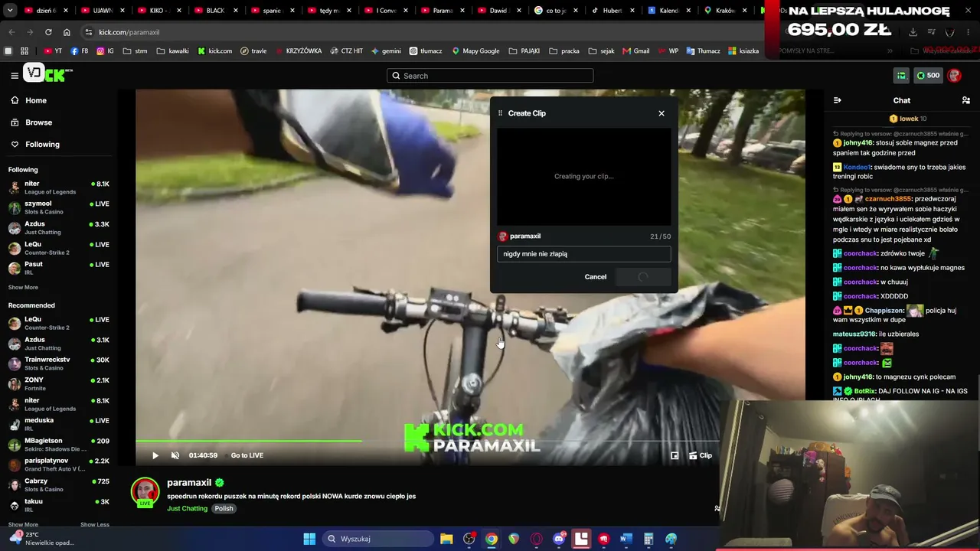The image size is (980, 551).
Task: Open the strm bookmarks folder
Action: coord(135,51)
